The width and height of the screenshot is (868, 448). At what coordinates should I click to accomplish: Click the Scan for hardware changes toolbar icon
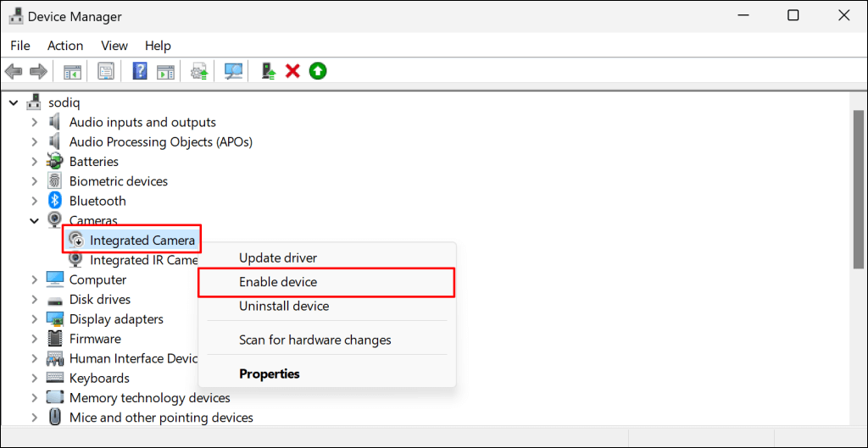[x=234, y=71]
